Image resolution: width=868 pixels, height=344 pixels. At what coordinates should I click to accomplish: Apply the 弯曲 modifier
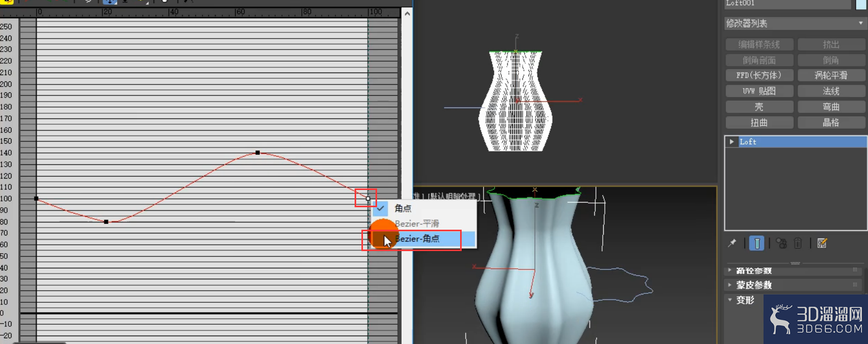click(x=831, y=106)
